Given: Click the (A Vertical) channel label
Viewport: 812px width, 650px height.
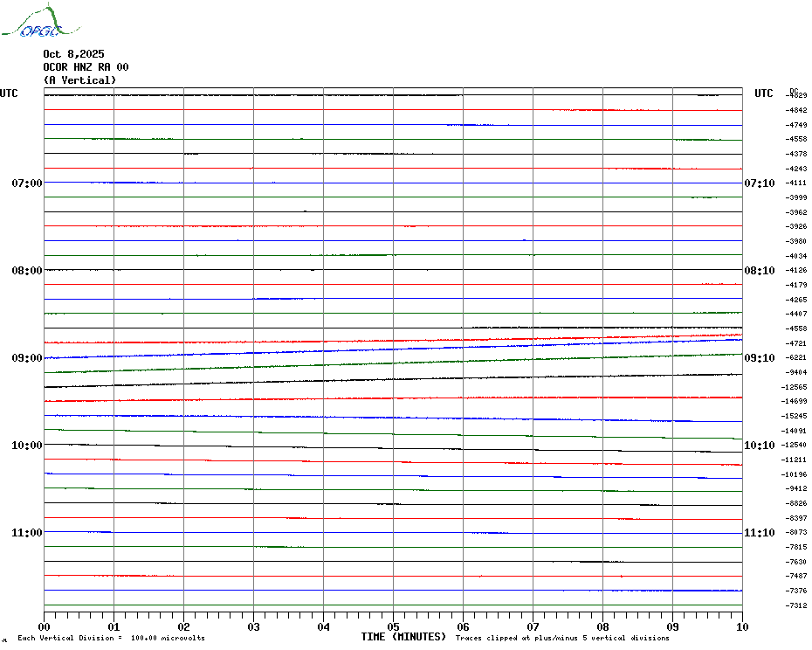Looking at the screenshot, I should coord(79,80).
